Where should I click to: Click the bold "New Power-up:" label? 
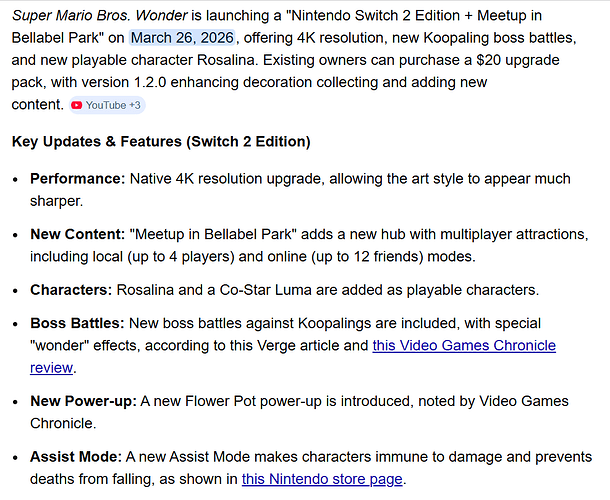click(83, 401)
